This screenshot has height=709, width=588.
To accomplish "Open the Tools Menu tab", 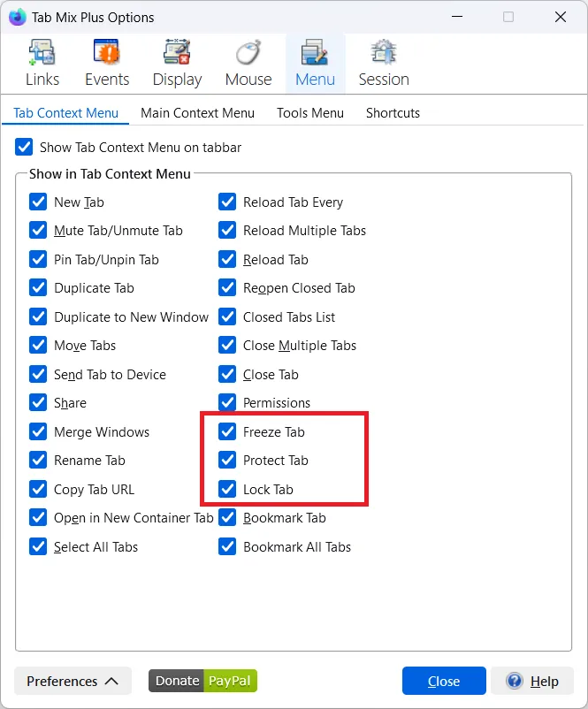I will pos(309,113).
